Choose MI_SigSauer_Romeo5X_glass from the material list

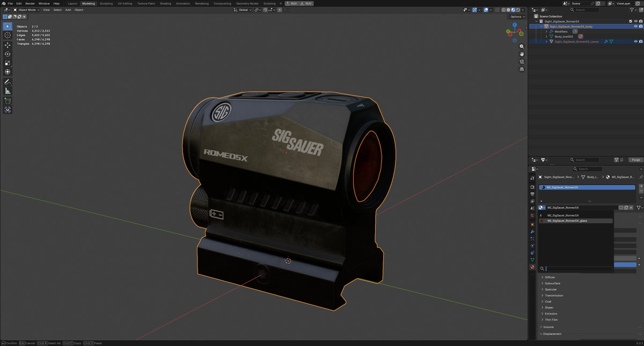coord(576,221)
